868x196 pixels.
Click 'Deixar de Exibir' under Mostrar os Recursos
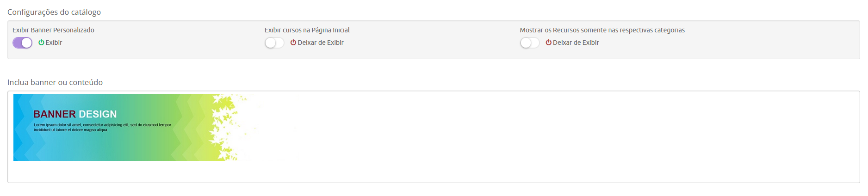(x=576, y=43)
